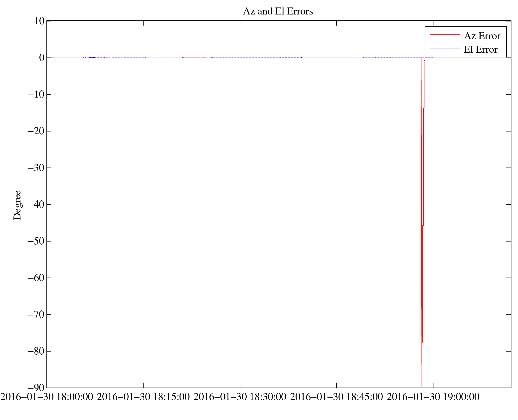Click the y-axis tick label -50

(x=36, y=241)
